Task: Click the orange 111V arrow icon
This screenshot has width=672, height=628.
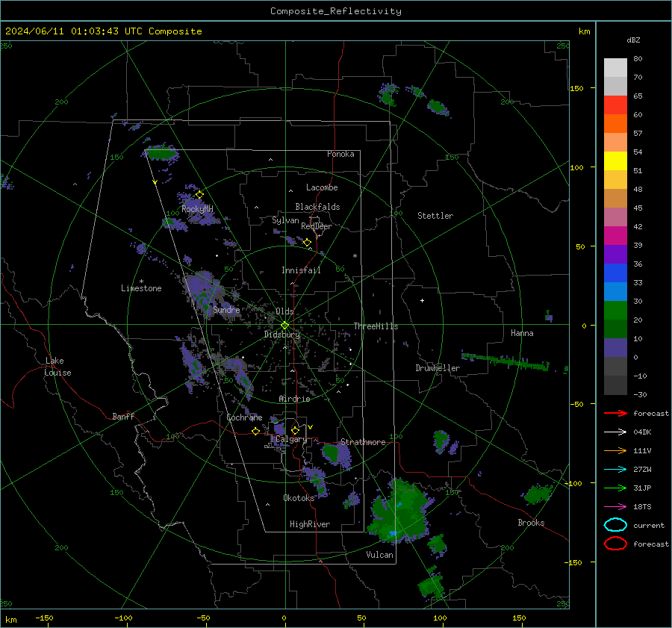Action: [x=615, y=450]
